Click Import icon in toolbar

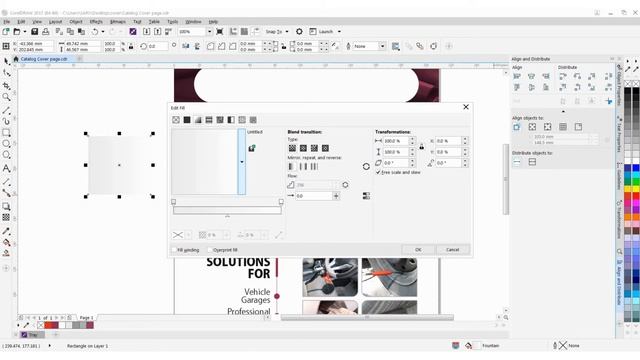[x=147, y=31]
